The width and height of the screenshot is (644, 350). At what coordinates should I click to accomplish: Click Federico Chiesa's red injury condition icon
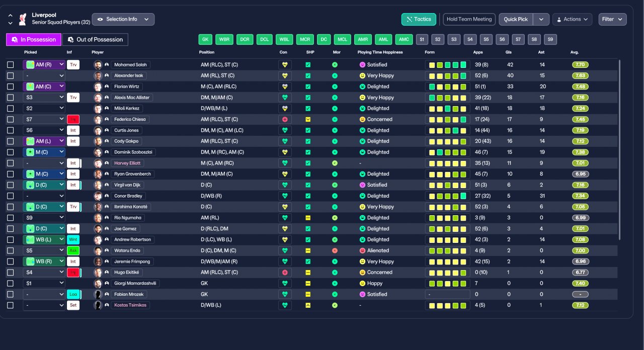coord(285,120)
